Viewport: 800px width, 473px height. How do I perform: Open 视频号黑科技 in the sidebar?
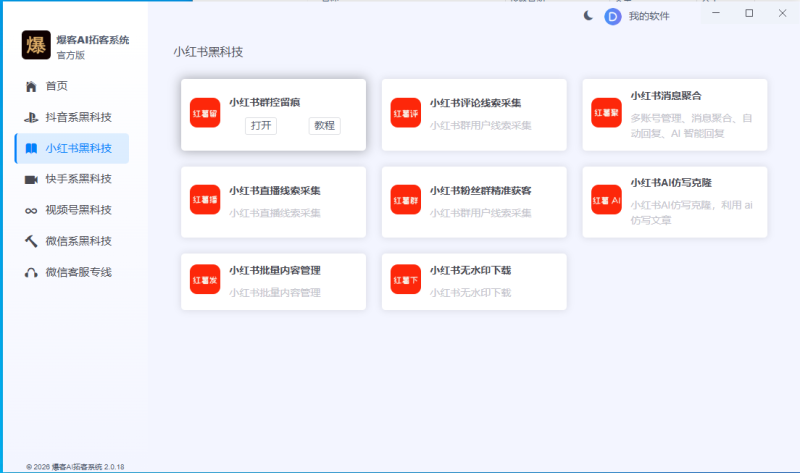[72, 210]
